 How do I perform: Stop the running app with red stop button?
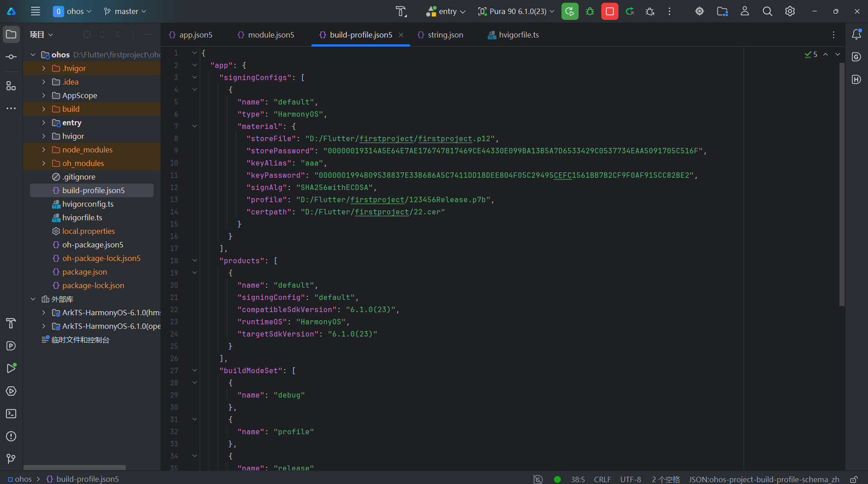coord(609,11)
